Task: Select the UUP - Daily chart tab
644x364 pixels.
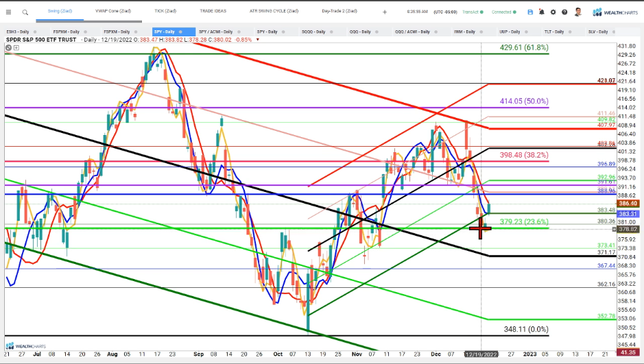Action: 510,32
